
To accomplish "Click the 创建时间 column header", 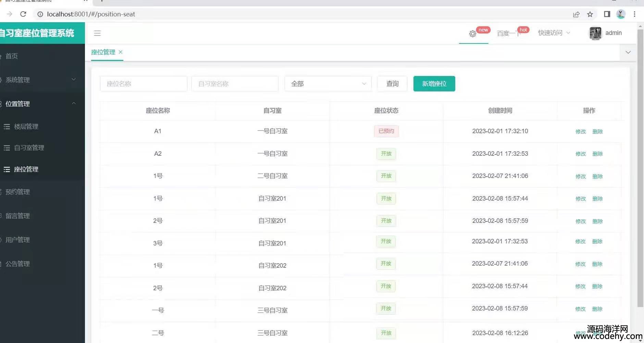I will tap(500, 111).
